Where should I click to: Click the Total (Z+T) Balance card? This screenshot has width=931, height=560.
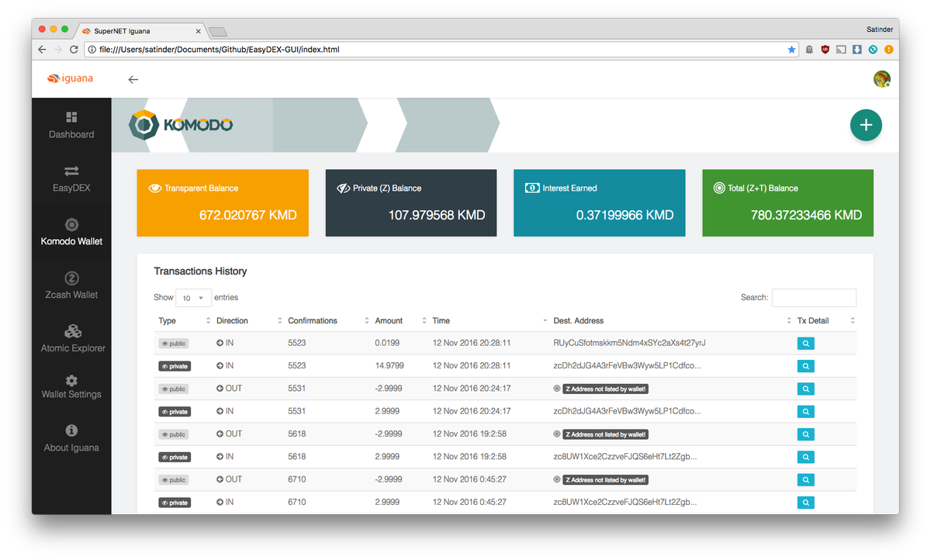click(x=788, y=203)
